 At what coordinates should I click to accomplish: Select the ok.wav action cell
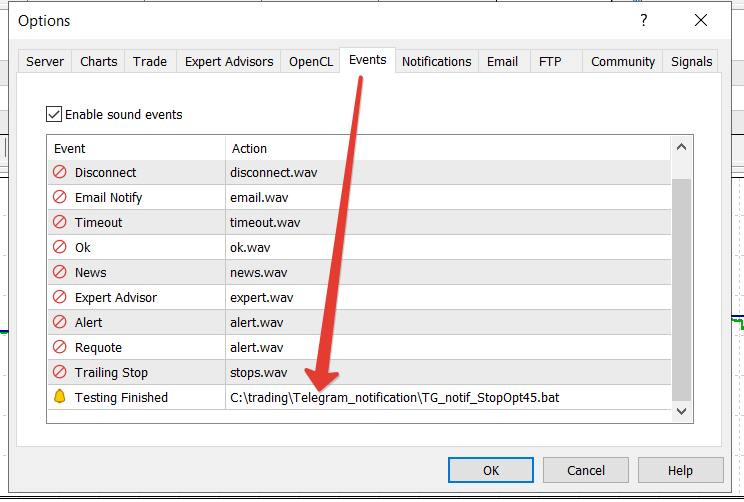[448, 247]
